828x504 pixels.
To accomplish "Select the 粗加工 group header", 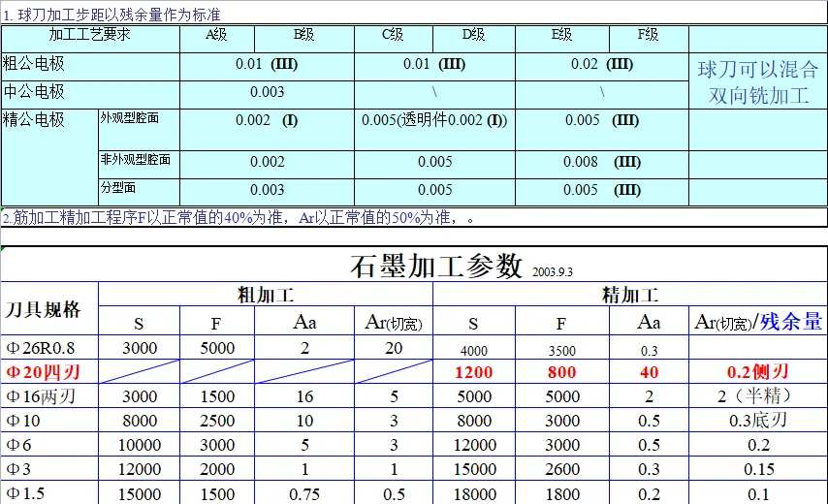I will [266, 295].
